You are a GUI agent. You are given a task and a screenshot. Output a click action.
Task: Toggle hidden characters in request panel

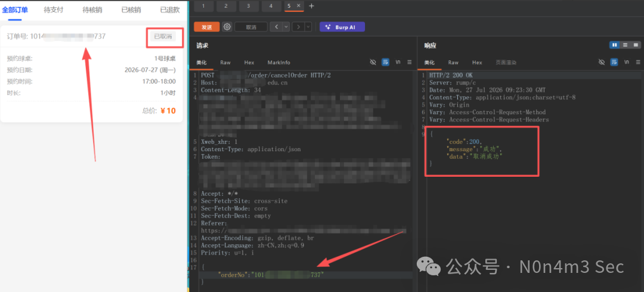(x=373, y=62)
